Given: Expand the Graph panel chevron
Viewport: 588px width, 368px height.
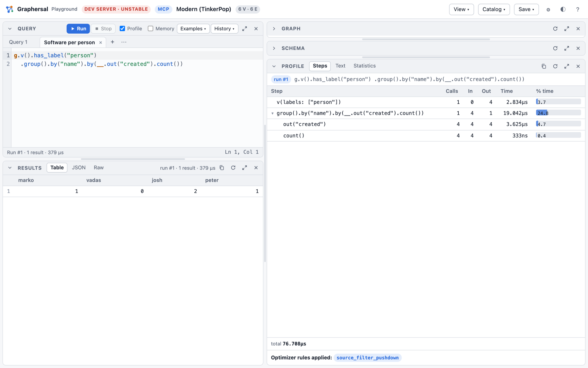Looking at the screenshot, I should (274, 29).
